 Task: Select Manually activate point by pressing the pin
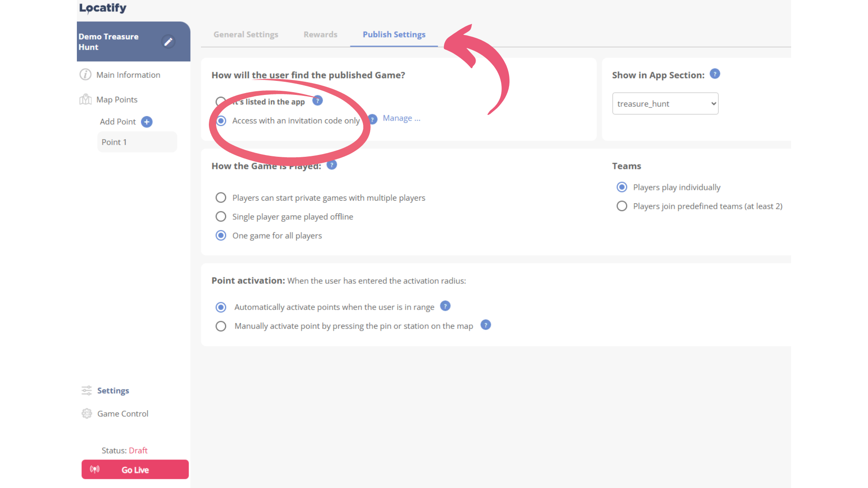click(x=221, y=326)
